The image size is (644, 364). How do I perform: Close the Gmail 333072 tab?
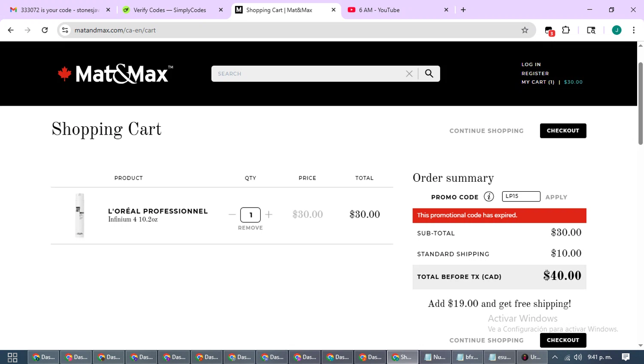pos(108,10)
